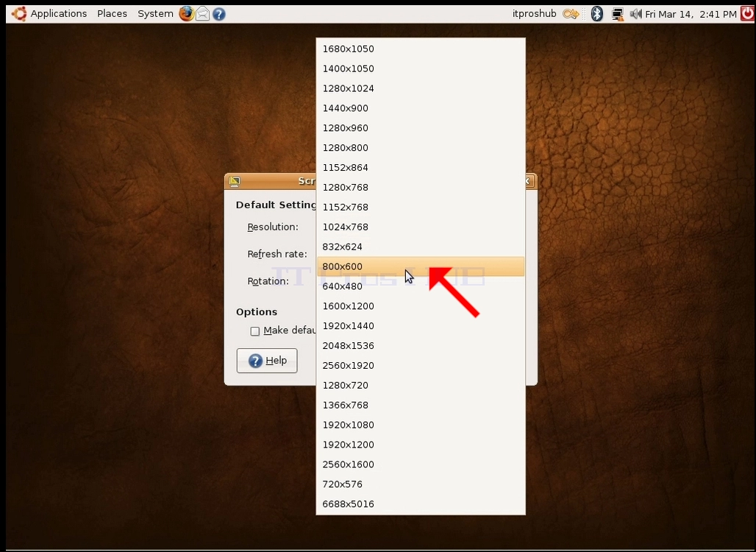Open the Evolution mail launcher icon
Viewport: 756px width, 552px height.
[x=202, y=14]
